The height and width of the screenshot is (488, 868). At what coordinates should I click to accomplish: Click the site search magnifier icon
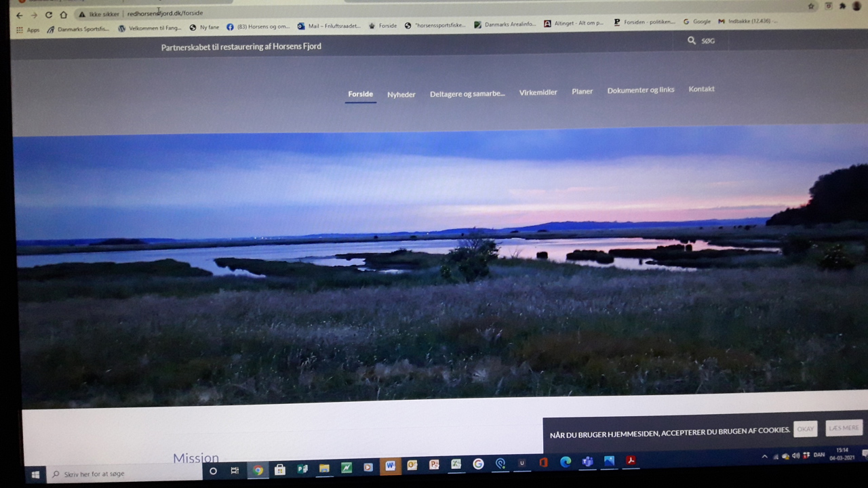(692, 41)
